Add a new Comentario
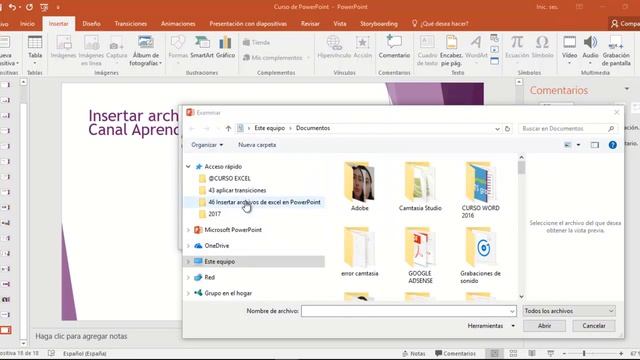640x360 pixels. click(x=394, y=47)
